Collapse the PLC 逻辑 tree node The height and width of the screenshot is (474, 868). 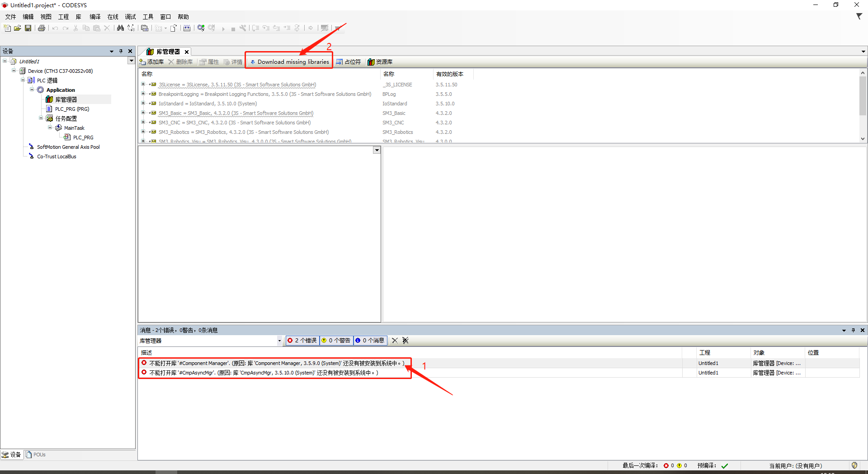[x=23, y=80]
